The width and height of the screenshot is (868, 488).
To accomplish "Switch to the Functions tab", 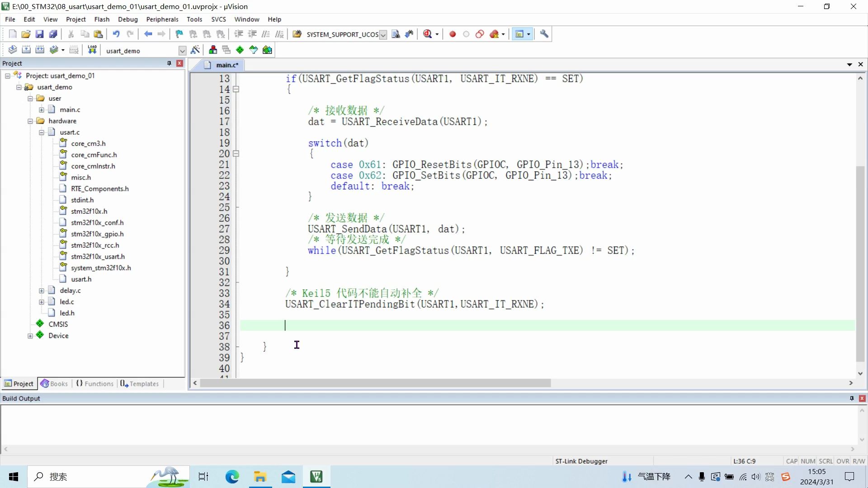I will [x=95, y=384].
